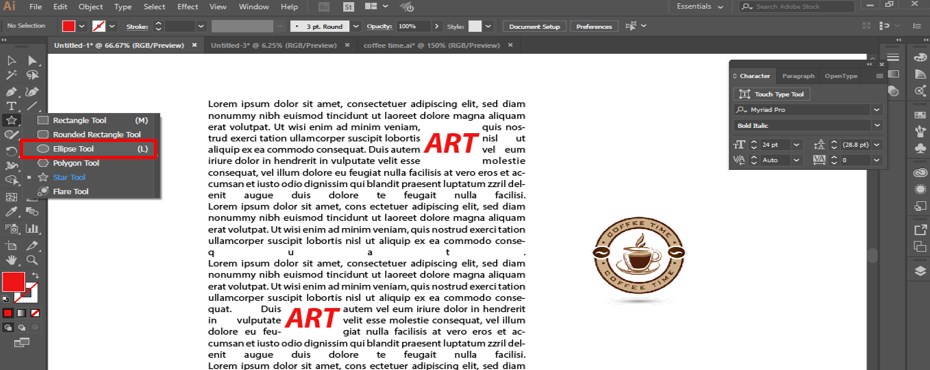Select the Eyedropper tool
Screen dimensions: 930x370
tap(11, 212)
